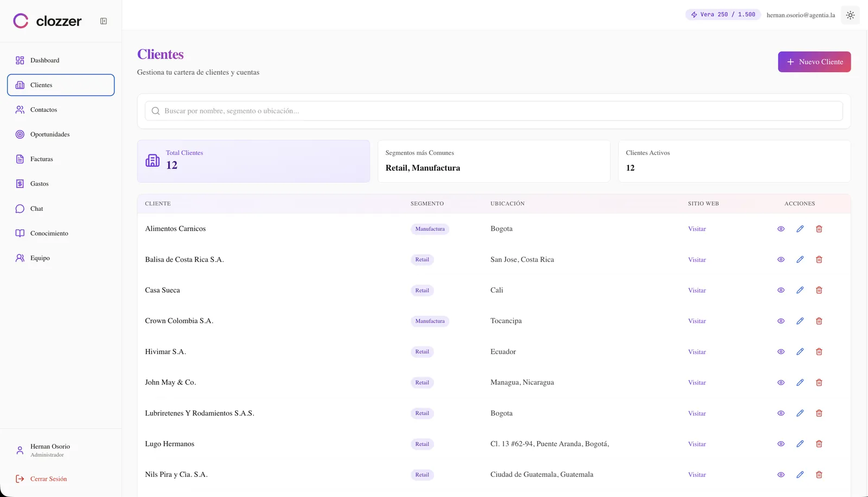Click the Nuevo Cliente button
868x497 pixels.
(814, 62)
